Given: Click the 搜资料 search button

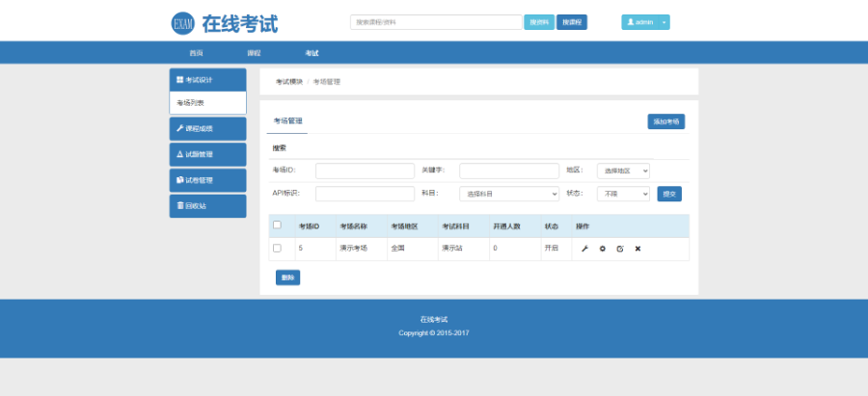Looking at the screenshot, I should [539, 22].
